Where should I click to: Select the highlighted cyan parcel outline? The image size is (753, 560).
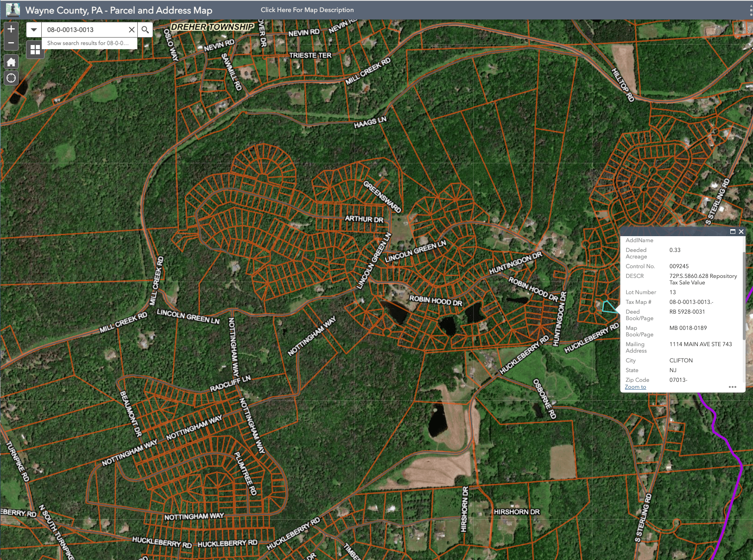pyautogui.click(x=609, y=307)
